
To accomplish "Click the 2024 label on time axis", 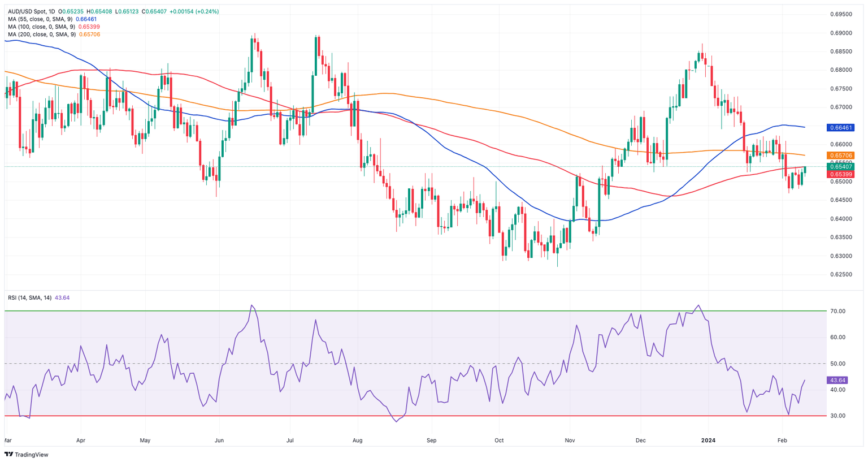I will (x=708, y=439).
